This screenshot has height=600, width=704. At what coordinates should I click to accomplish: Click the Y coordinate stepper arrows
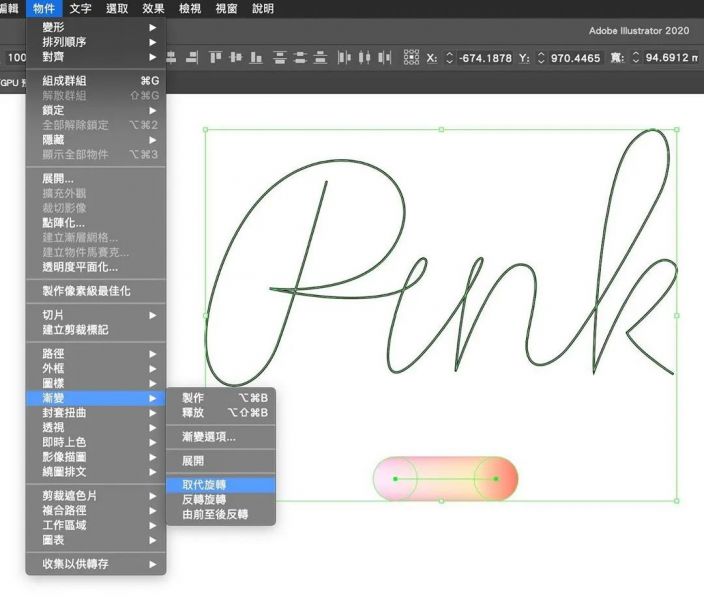541,58
